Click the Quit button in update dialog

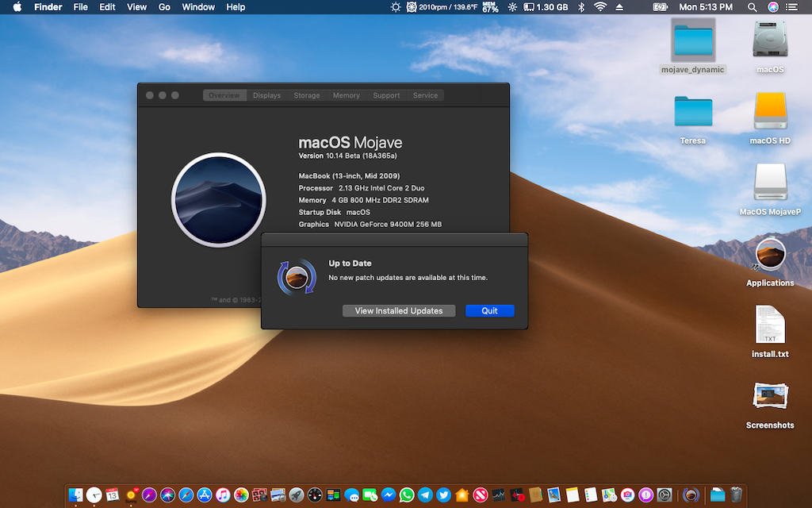[489, 310]
